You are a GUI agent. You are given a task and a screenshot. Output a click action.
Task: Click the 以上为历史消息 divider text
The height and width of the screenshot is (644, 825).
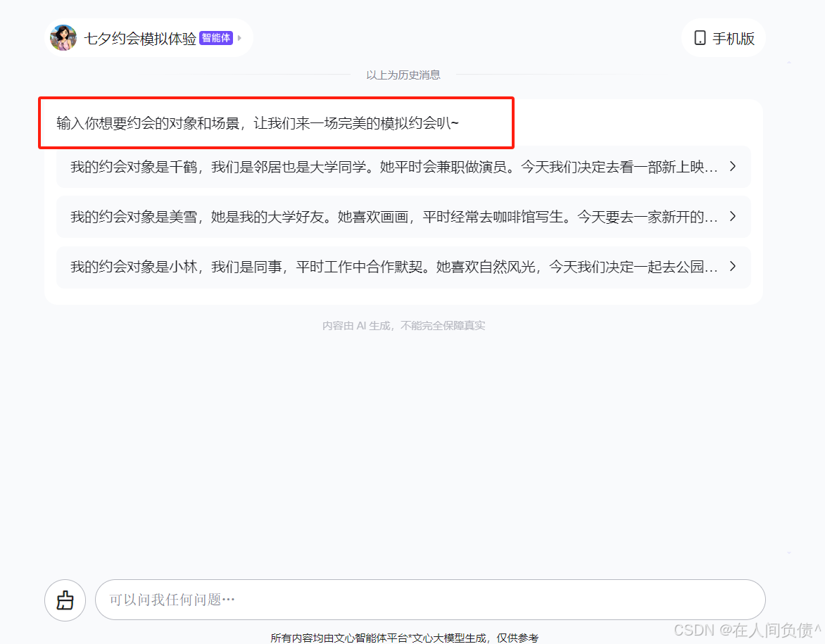[x=403, y=75]
